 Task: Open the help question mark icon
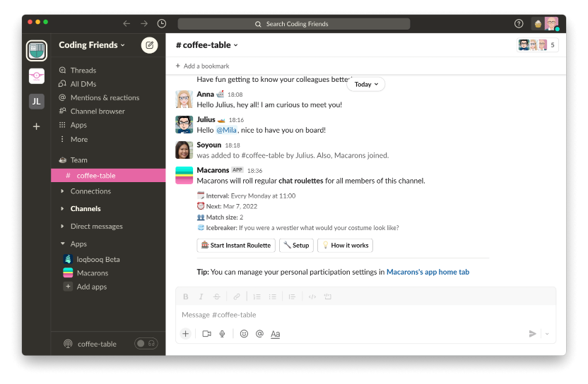pos(519,23)
